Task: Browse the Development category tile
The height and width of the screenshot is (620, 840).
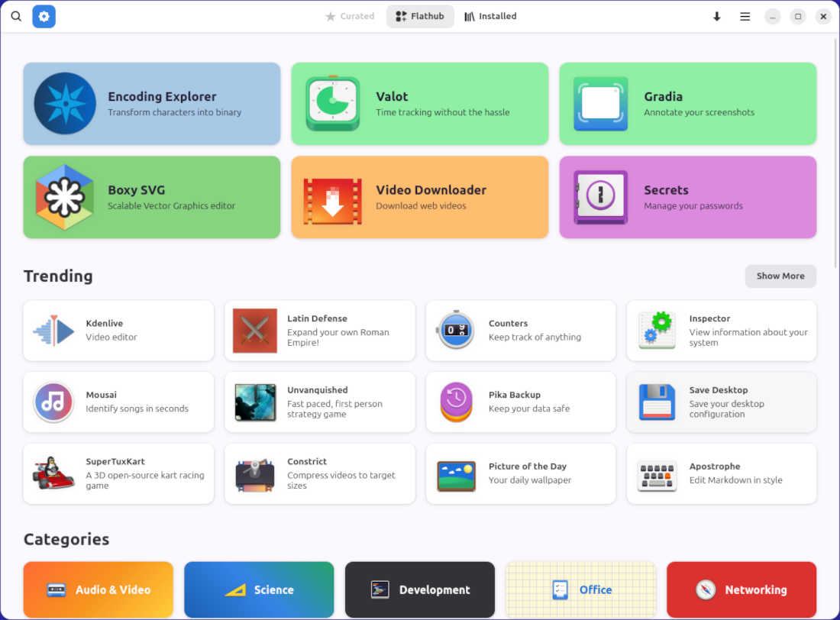Action: pyautogui.click(x=420, y=589)
